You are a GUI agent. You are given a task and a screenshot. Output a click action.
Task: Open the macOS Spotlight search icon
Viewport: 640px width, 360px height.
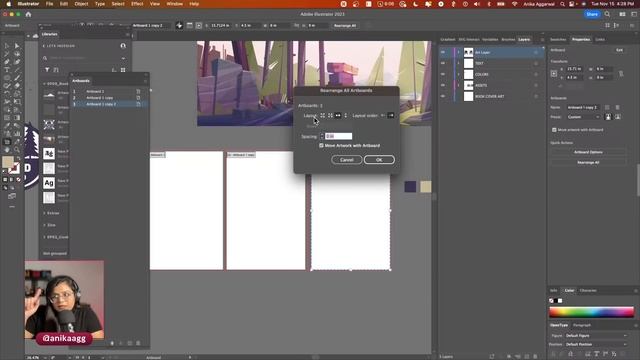[562, 4]
